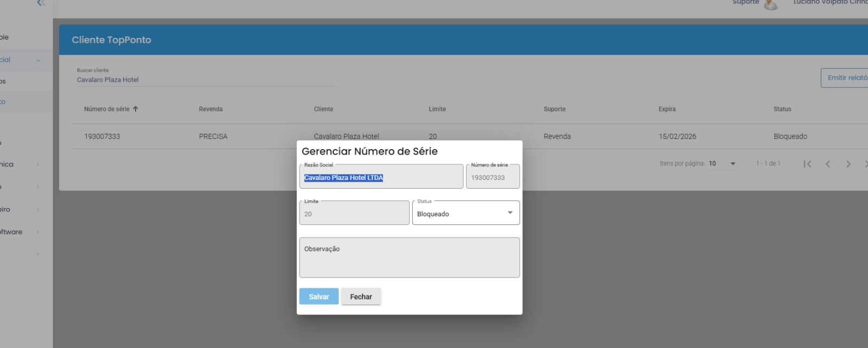This screenshot has width=868, height=348.
Task: Collapse the sidebar section ending in 'cial'
Action: pos(38,60)
